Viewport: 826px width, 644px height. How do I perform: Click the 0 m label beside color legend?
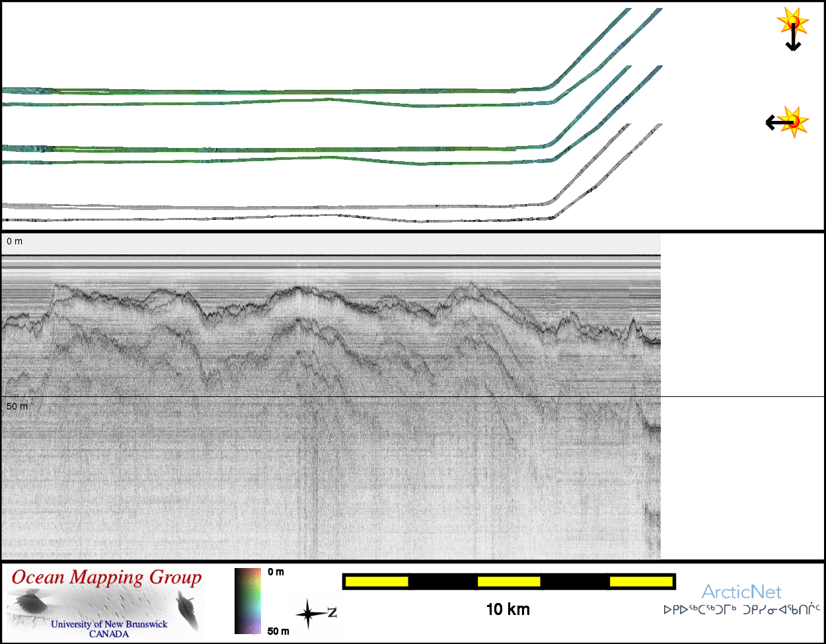276,572
